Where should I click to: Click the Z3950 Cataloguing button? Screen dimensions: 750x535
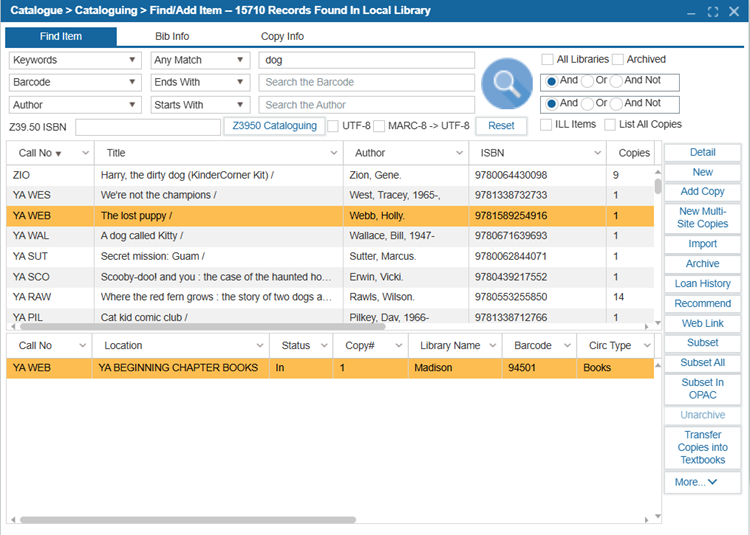click(x=275, y=126)
